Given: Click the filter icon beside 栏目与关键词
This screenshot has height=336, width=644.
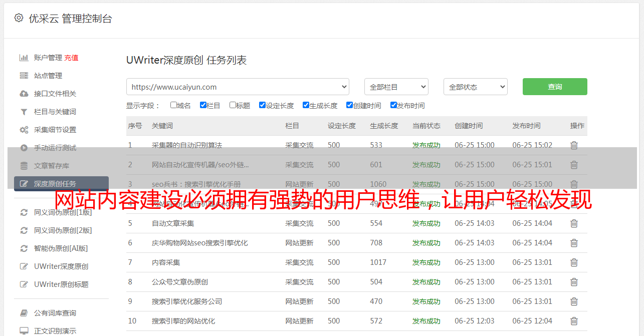Looking at the screenshot, I should (x=24, y=112).
